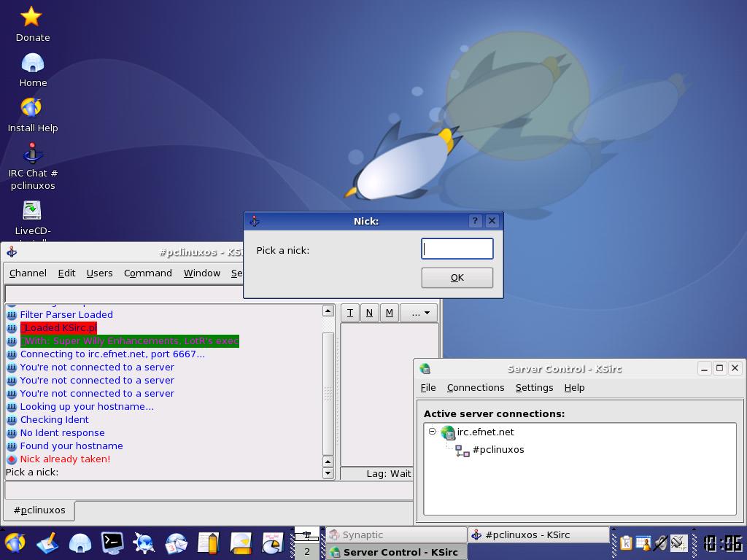
Task: Open the PCLinuxOS start menu in taskbar
Action: click(15, 542)
